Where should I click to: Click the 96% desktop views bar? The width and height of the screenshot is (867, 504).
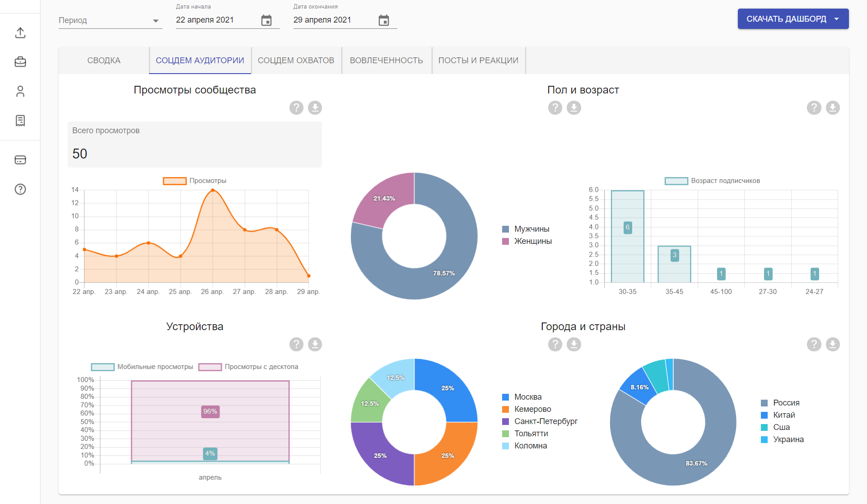[210, 421]
